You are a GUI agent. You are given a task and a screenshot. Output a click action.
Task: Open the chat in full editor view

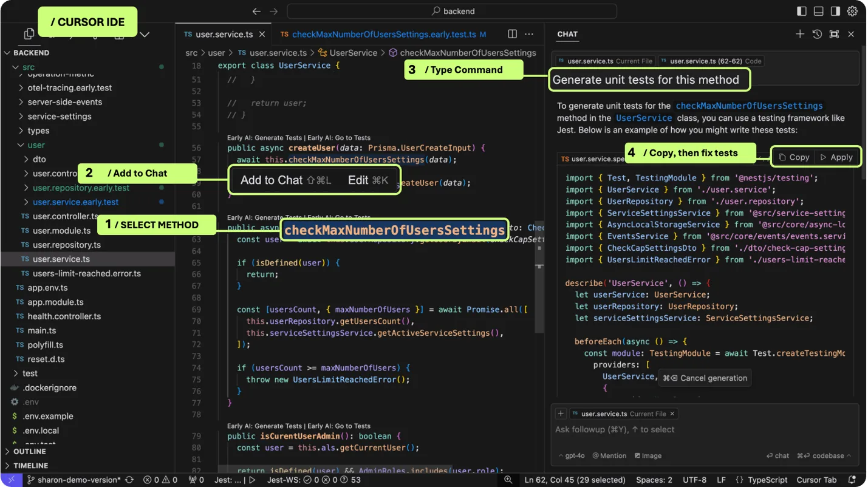[834, 34]
